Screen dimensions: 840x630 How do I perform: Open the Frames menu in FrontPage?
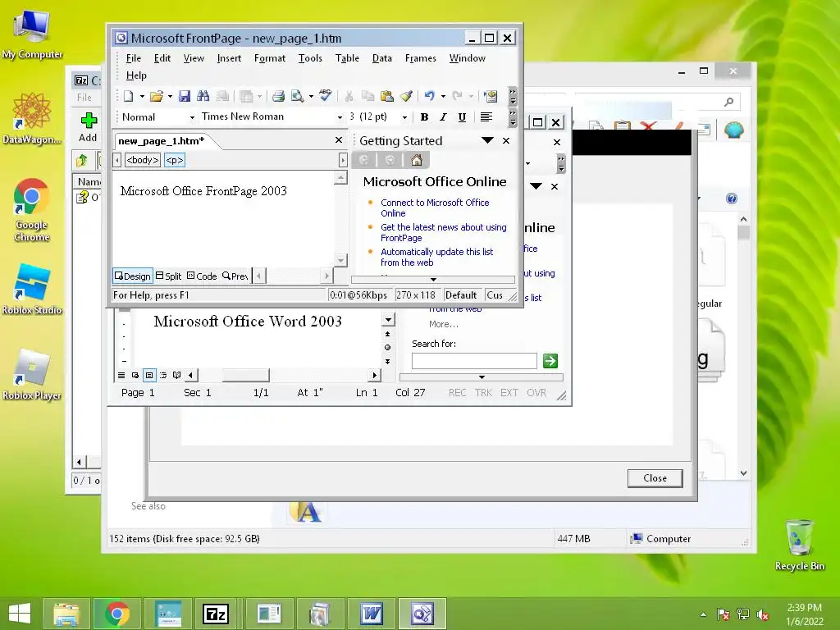(421, 58)
